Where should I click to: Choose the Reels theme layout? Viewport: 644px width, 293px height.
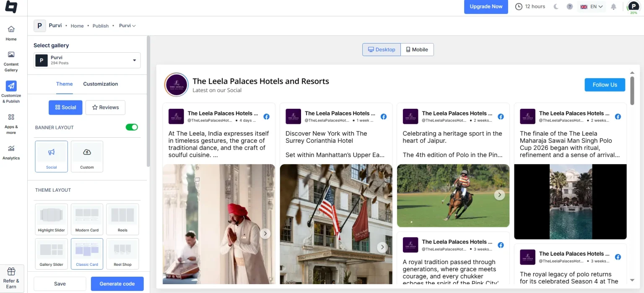[x=122, y=219]
